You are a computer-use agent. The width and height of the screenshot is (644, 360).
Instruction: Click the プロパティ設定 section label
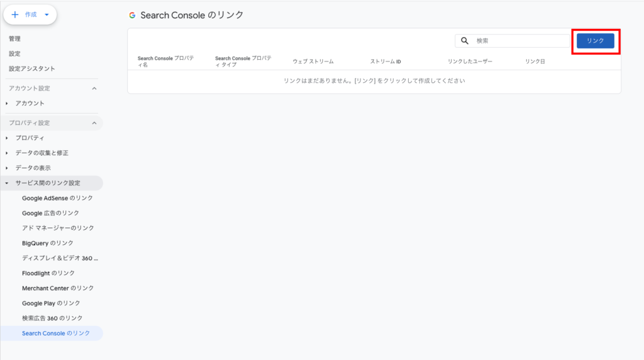click(30, 123)
